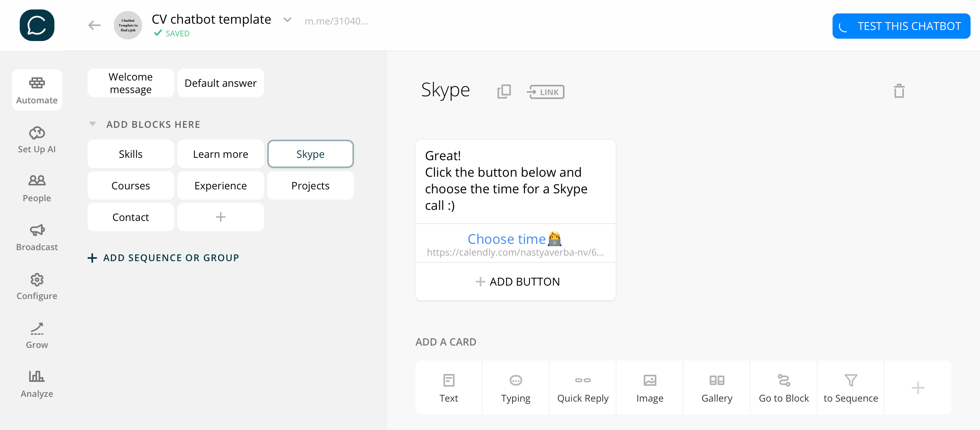The width and height of the screenshot is (980, 430).
Task: Open the Broadcast section
Action: pyautogui.click(x=37, y=237)
